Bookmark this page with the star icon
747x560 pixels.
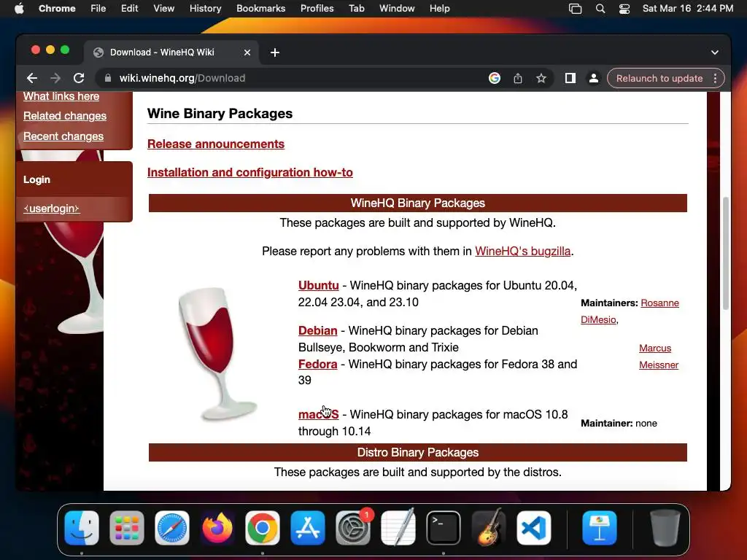[x=541, y=78]
